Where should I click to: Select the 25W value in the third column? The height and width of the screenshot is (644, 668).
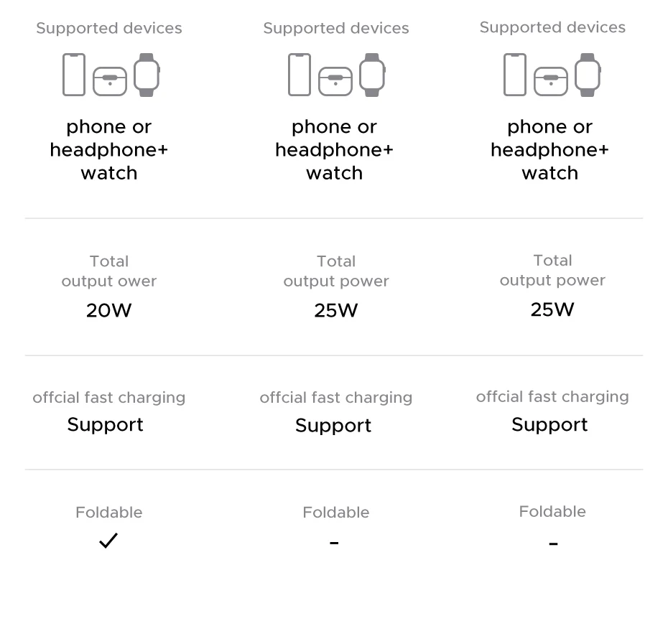pos(552,309)
